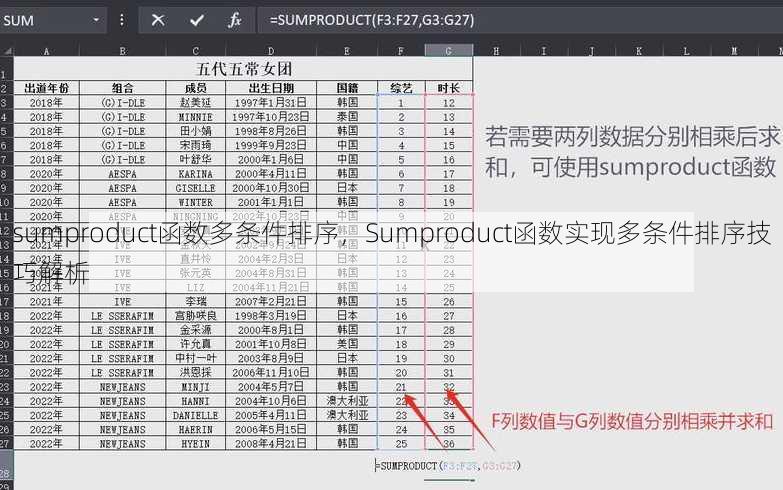Select column M header
783x490 pixels.
click(x=734, y=51)
